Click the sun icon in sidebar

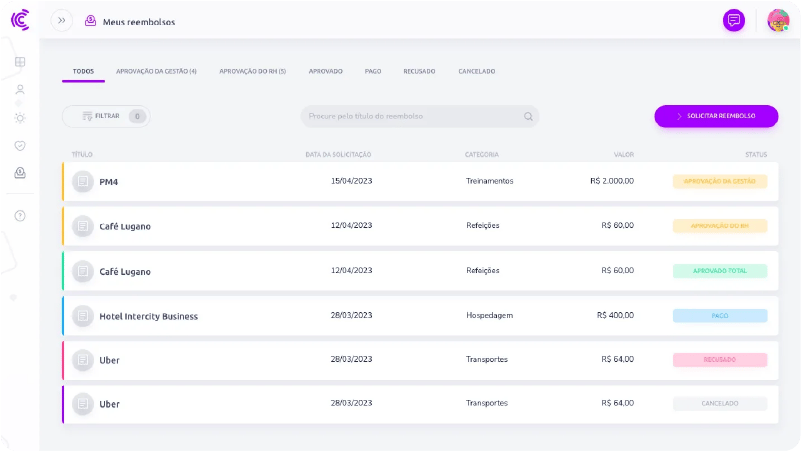[x=20, y=117]
